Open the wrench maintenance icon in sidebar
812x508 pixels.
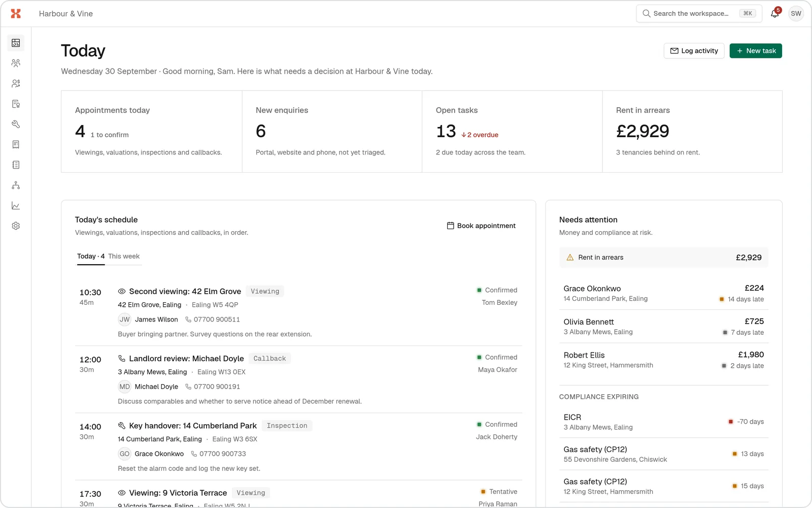click(x=16, y=124)
